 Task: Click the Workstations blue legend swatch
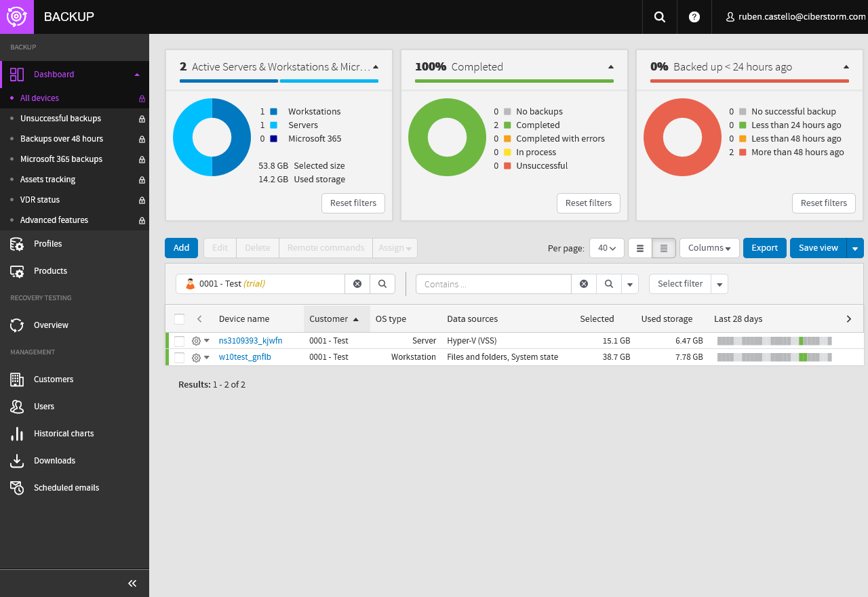(x=274, y=112)
